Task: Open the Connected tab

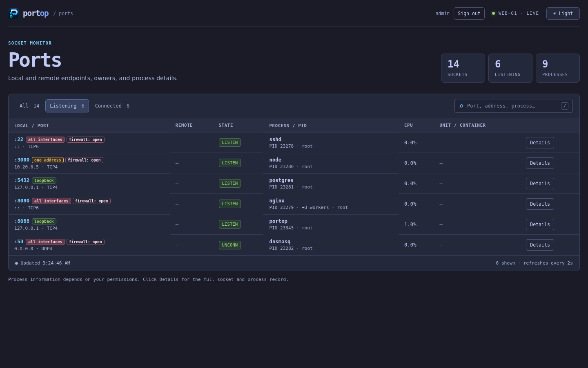Action: (112, 106)
